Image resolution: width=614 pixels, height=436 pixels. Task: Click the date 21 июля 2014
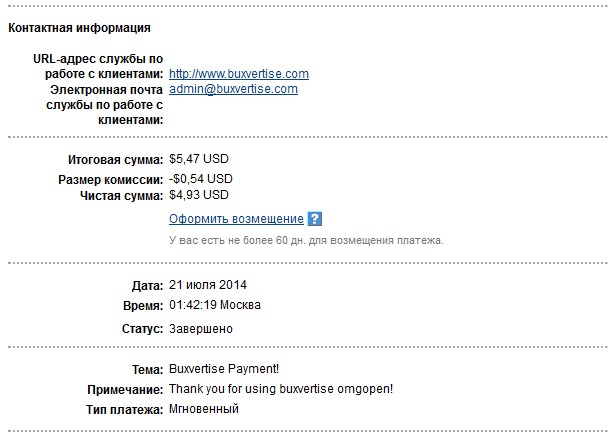pyautogui.click(x=209, y=286)
